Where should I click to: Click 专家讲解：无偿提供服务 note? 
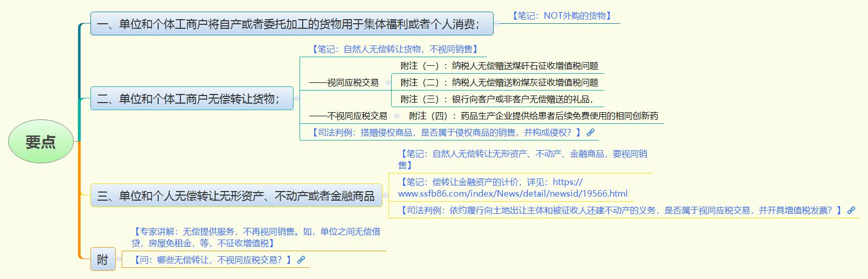point(256,237)
